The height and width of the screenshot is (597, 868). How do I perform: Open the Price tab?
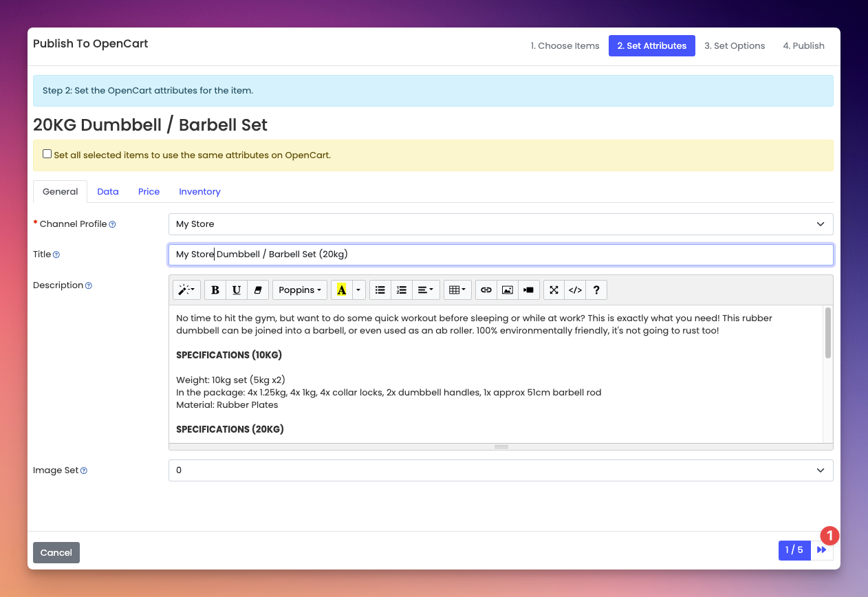[x=149, y=192]
